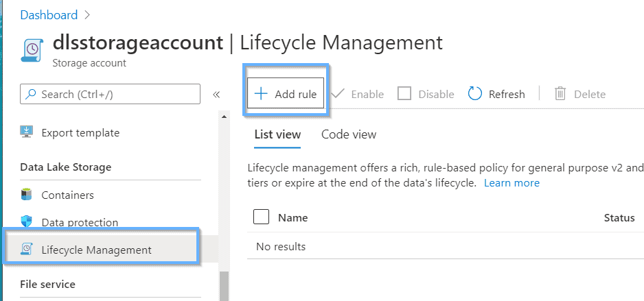Click the magnifier icon in the search box

coord(30,95)
